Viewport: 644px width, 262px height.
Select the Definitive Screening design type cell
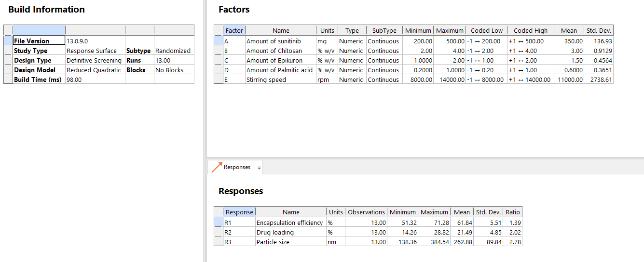pyautogui.click(x=95, y=60)
